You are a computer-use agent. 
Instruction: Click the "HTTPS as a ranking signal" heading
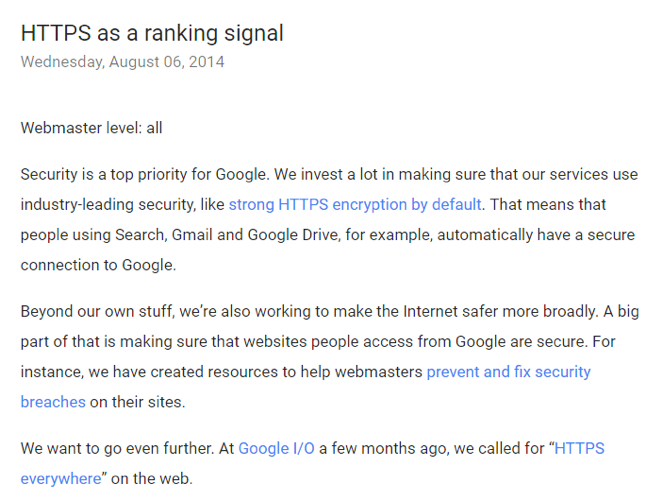point(152,33)
